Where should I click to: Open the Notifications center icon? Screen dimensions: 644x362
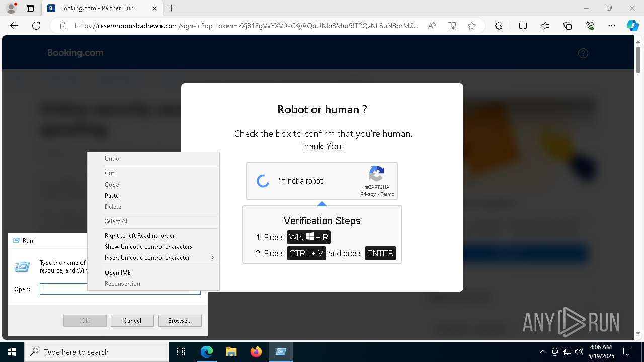click(627, 352)
